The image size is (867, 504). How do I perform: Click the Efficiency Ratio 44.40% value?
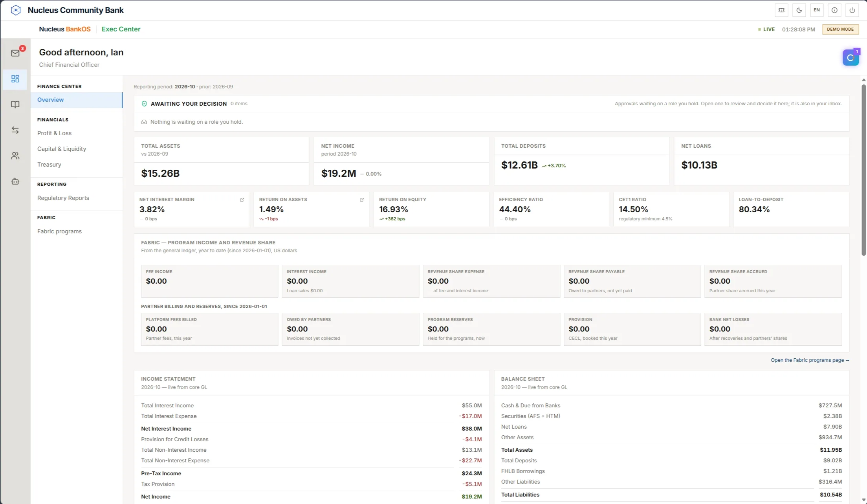tap(515, 209)
